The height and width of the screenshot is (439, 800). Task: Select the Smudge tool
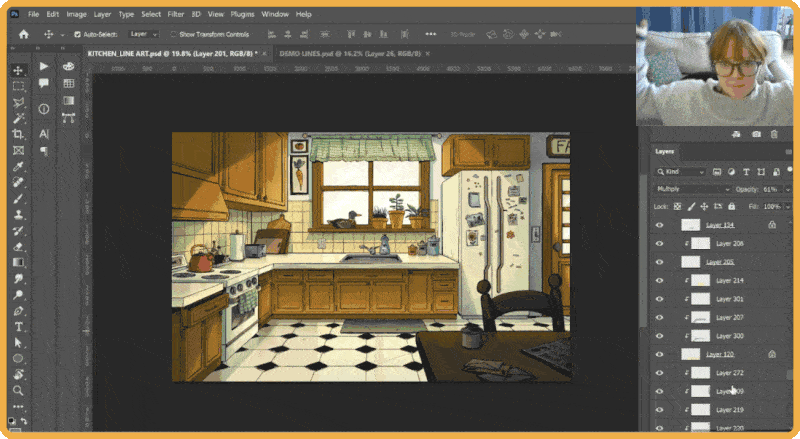(x=18, y=279)
